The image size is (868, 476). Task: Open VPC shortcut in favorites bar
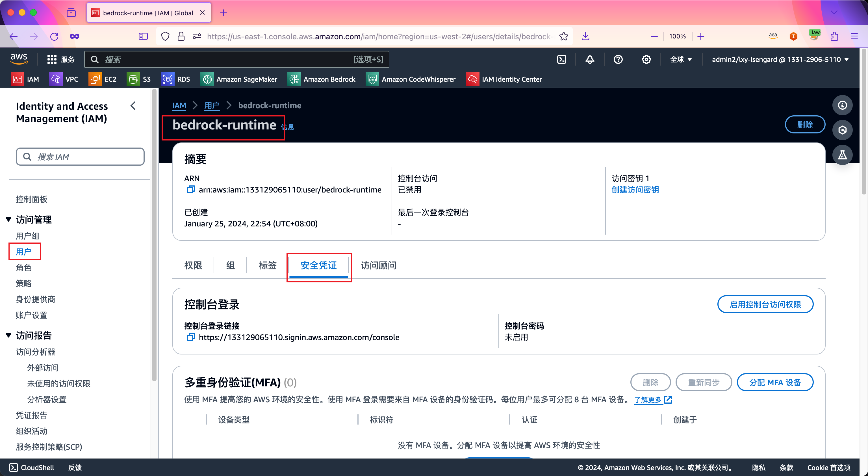click(x=64, y=79)
